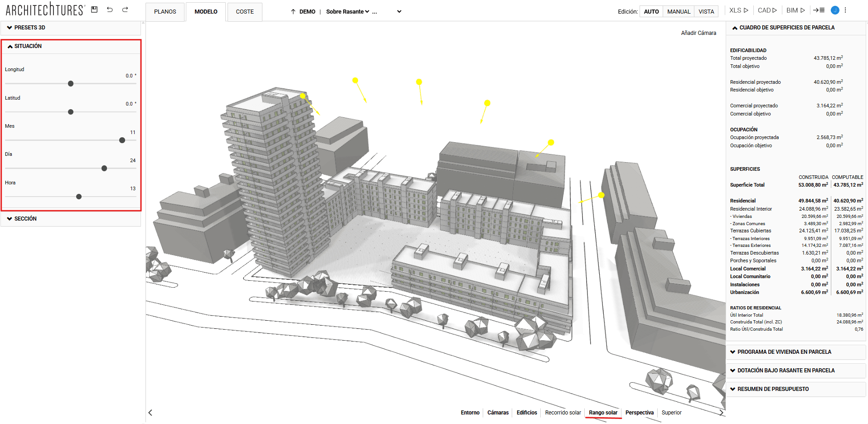This screenshot has height=424, width=868.
Task: Export the model via the XLS export icon
Action: click(x=738, y=10)
